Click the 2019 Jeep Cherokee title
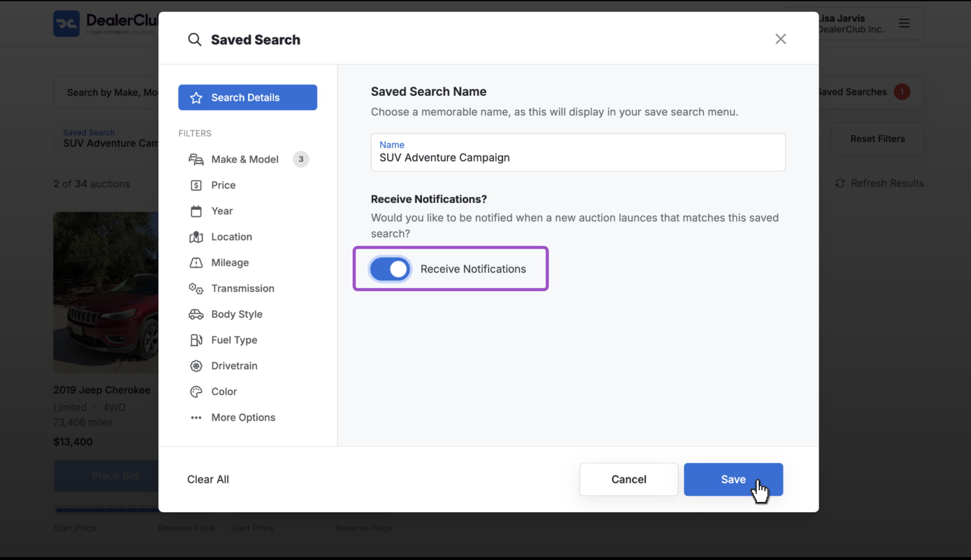The image size is (971, 560). pos(102,390)
